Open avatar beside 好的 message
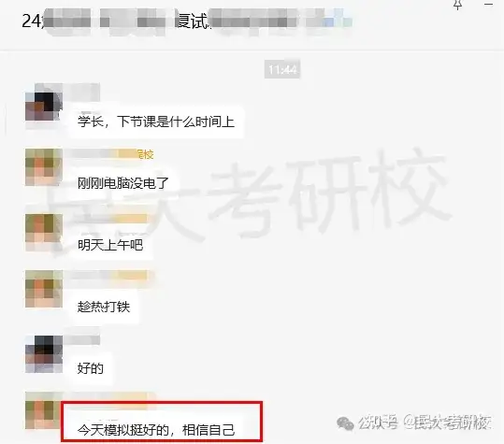The width and height of the screenshot is (504, 444). click(44, 354)
